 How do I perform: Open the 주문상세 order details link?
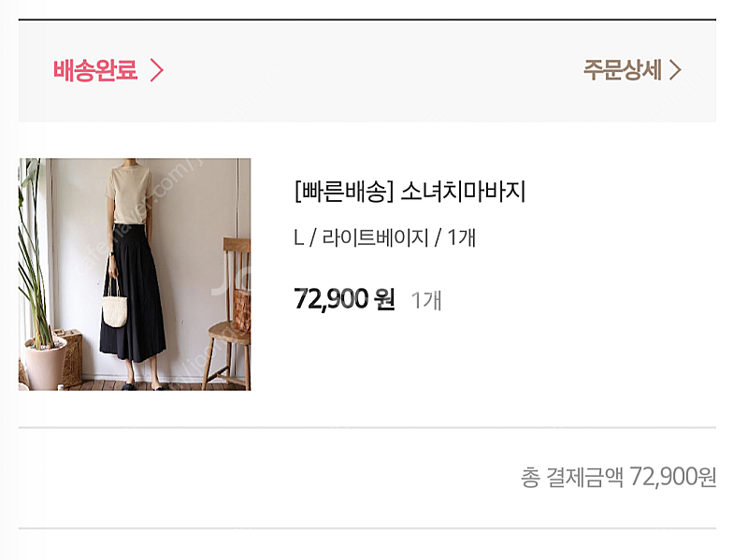tap(622, 70)
